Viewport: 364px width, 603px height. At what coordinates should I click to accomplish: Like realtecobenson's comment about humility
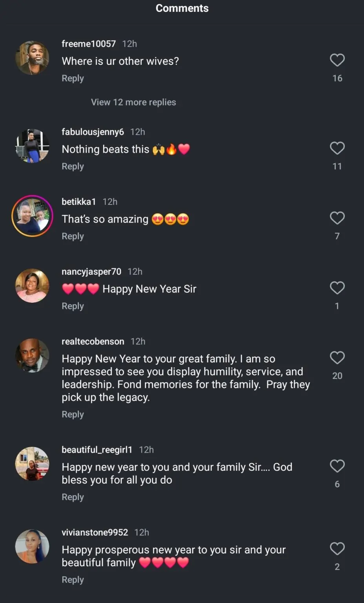tap(337, 358)
